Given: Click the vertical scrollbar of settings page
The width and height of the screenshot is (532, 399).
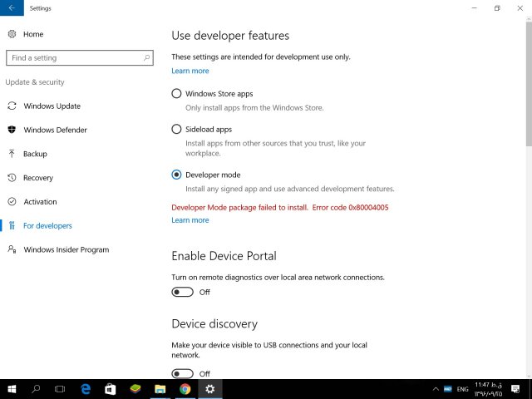Looking at the screenshot, I should (x=528, y=83).
